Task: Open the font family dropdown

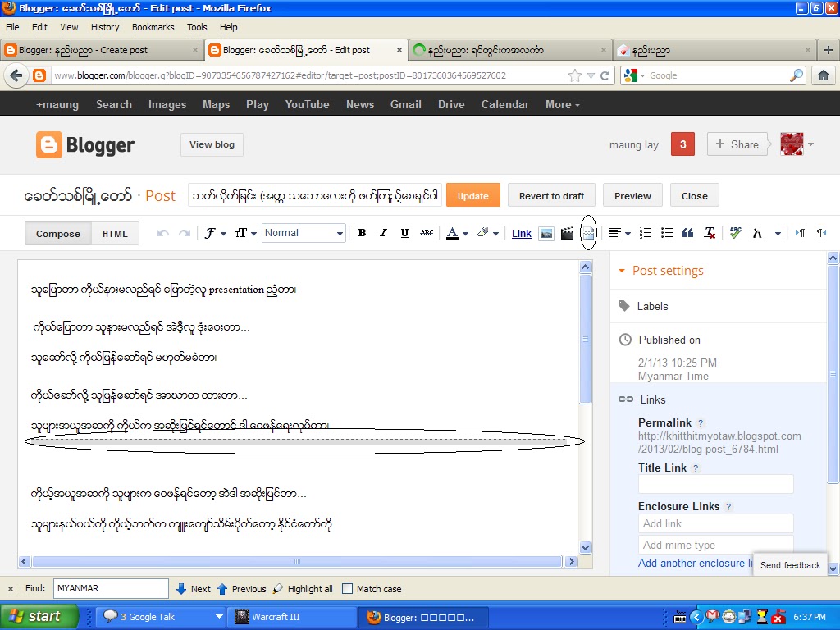Action: tap(216, 233)
